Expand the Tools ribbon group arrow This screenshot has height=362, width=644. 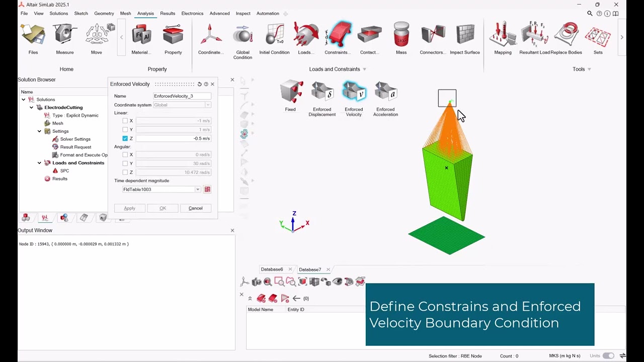pyautogui.click(x=589, y=69)
